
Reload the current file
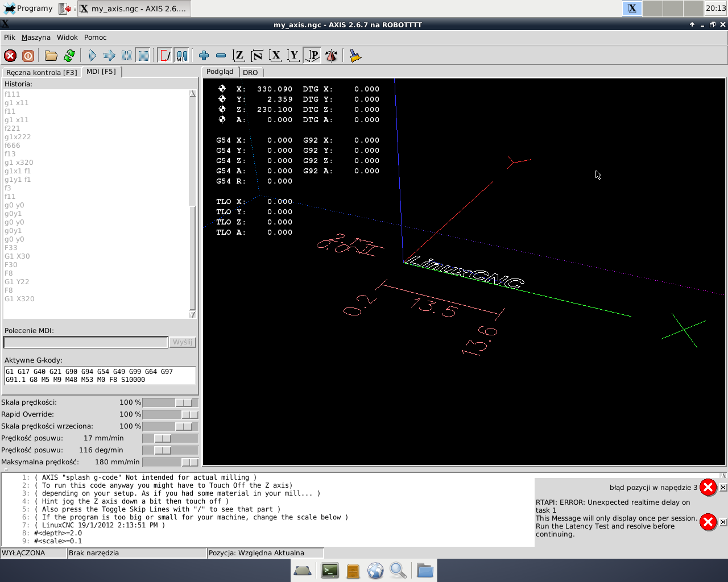click(x=69, y=56)
